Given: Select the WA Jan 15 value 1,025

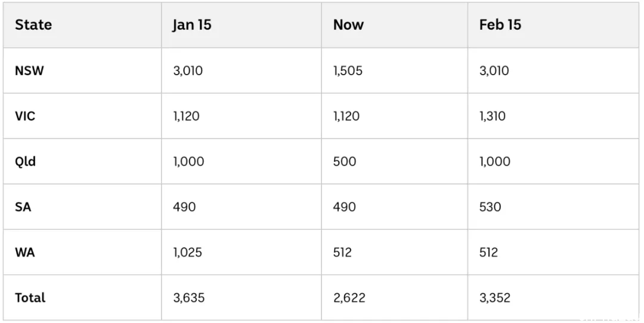Looking at the screenshot, I should (x=188, y=252).
